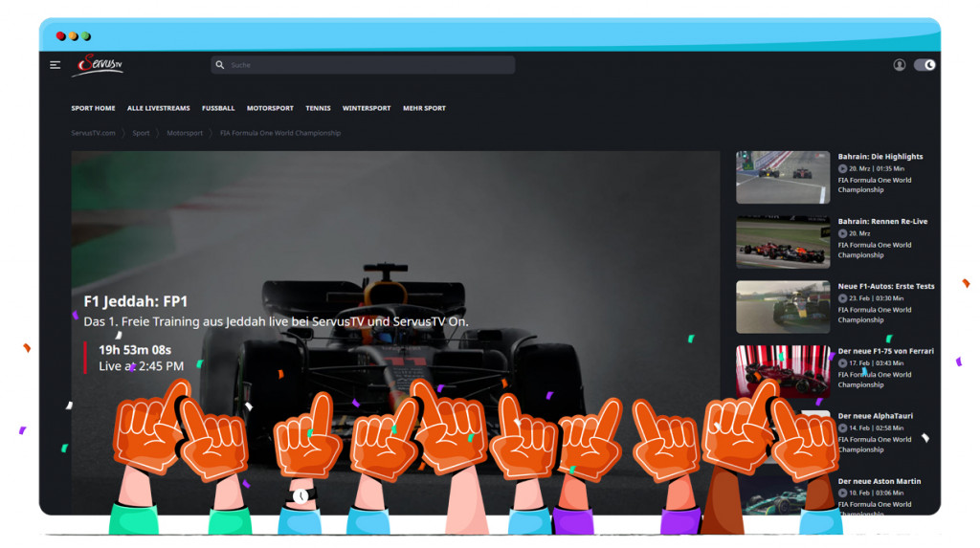Play icon beside 23. Feb | 03:30 Min
Screen dimensions: 980x548
842,298
